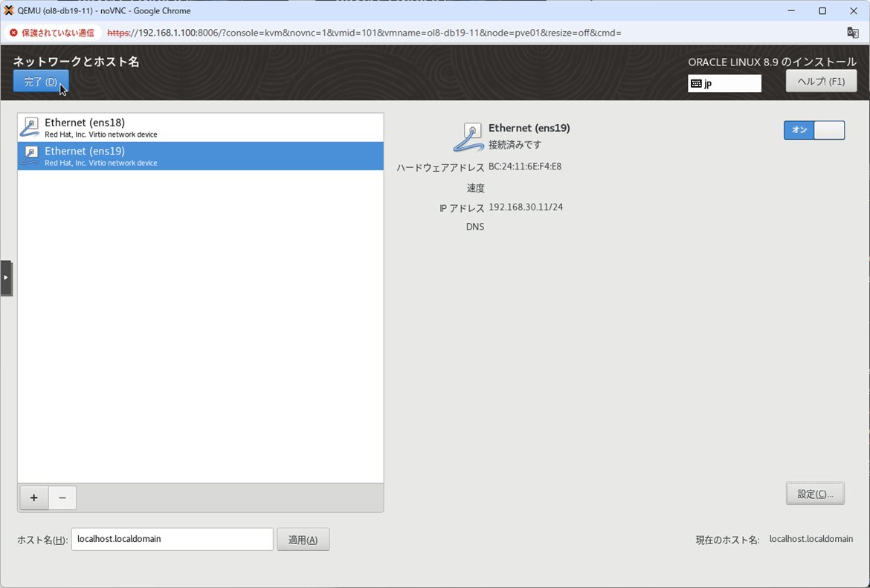
Task: Toggle the ens19 connection on/off switch
Action: click(x=814, y=130)
